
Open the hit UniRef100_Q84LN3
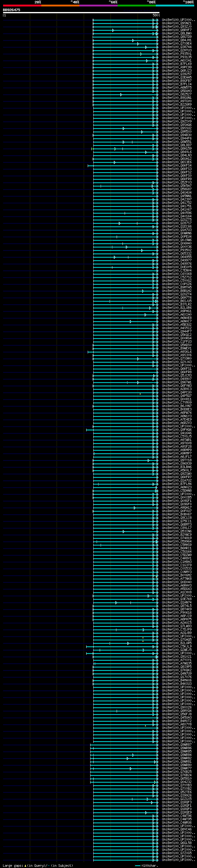tap(177, 155)
